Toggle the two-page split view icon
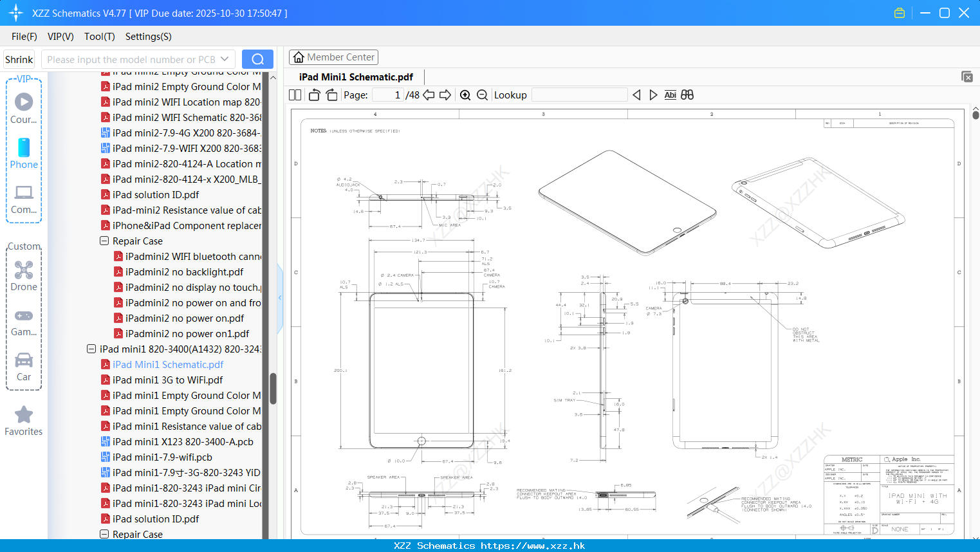Image resolution: width=980 pixels, height=552 pixels. click(x=295, y=95)
